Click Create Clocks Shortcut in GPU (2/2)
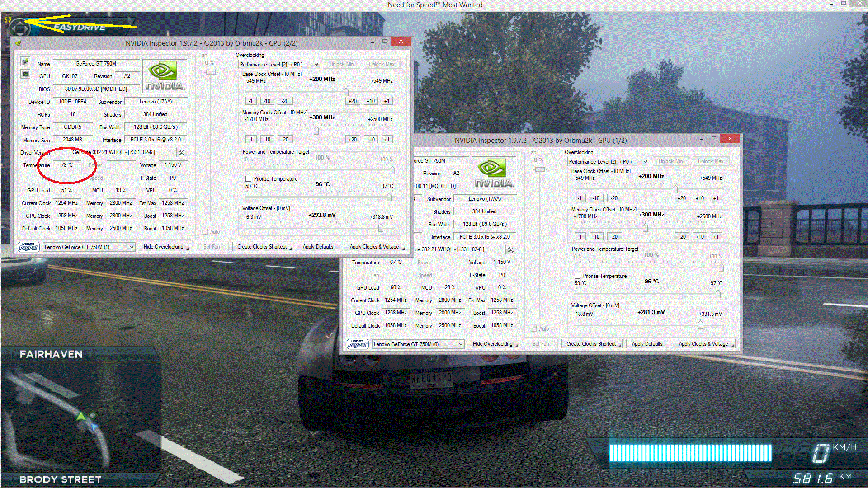Image resolution: width=868 pixels, height=488 pixels. coord(263,247)
